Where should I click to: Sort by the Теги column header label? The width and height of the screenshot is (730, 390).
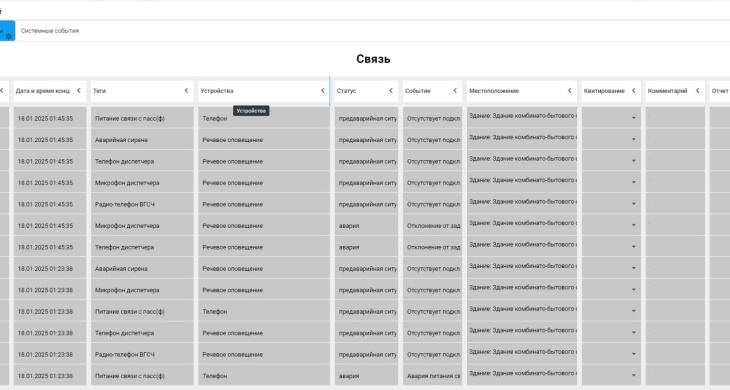(x=100, y=91)
